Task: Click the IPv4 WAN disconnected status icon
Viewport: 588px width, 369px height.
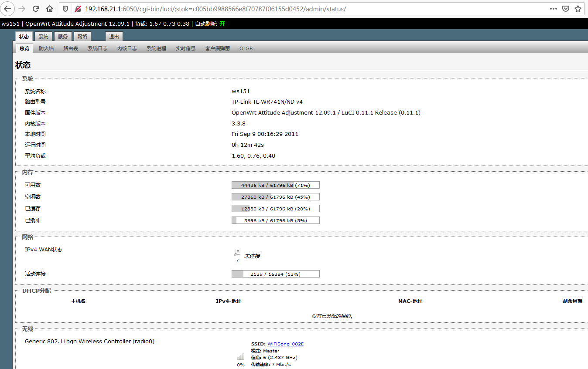Action: 237,253
